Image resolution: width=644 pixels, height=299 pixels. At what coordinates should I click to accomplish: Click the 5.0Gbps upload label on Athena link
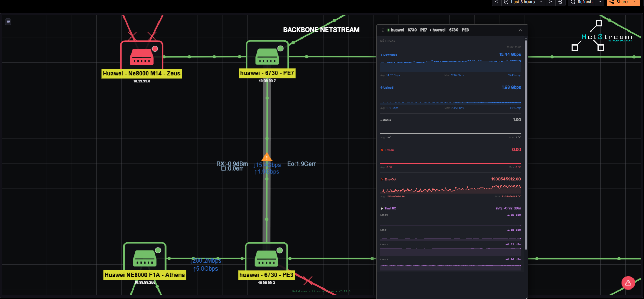(206, 269)
